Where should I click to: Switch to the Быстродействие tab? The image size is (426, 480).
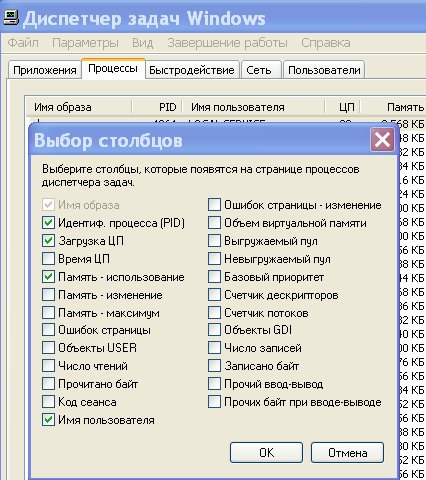pyautogui.click(x=192, y=70)
